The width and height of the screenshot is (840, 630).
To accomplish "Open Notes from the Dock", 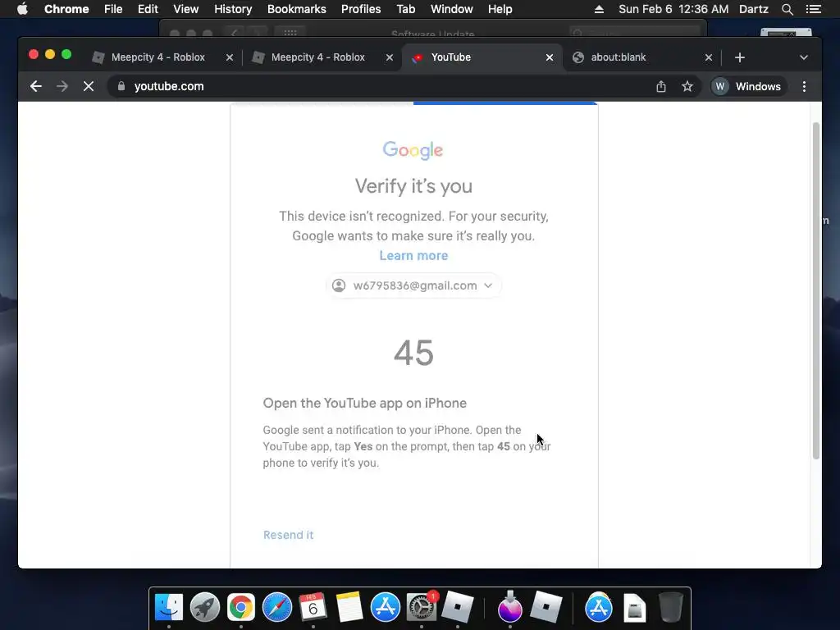I will [x=349, y=607].
